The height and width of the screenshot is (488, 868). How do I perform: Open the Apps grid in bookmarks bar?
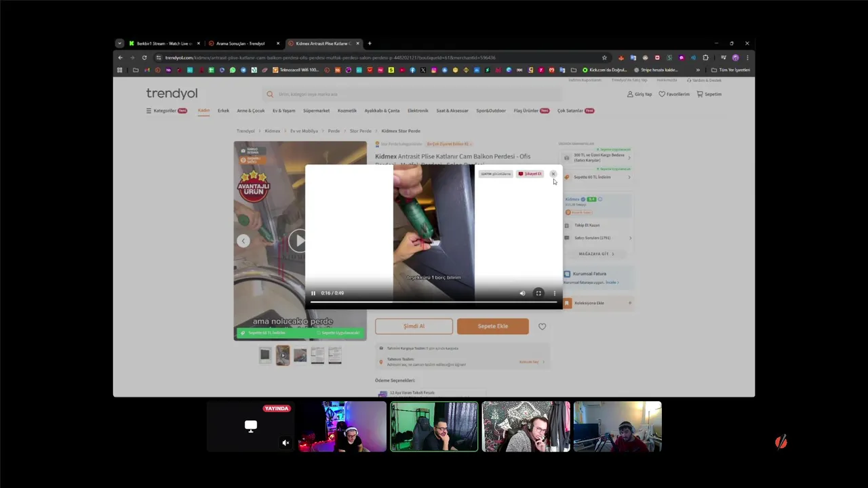(120, 70)
